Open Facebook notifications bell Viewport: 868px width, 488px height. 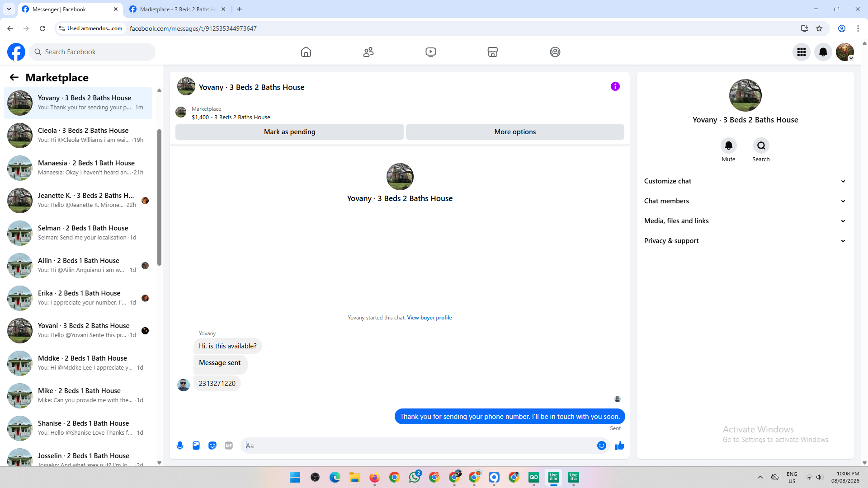823,52
